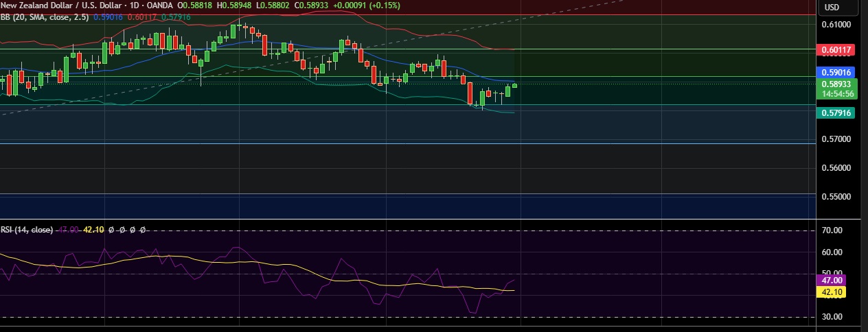The height and width of the screenshot is (332, 868).
Task: Click the 0.56000 price scale value
Action: click(x=837, y=168)
